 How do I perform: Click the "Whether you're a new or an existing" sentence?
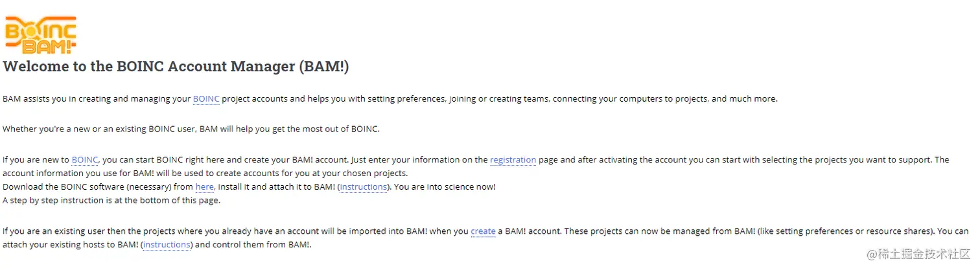point(191,129)
